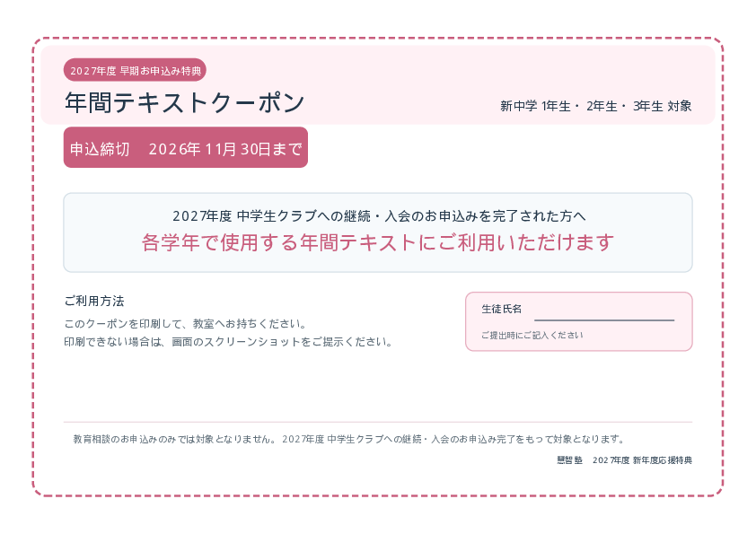
Task: Click the ご利用方法 section heading
Action: [94, 302]
